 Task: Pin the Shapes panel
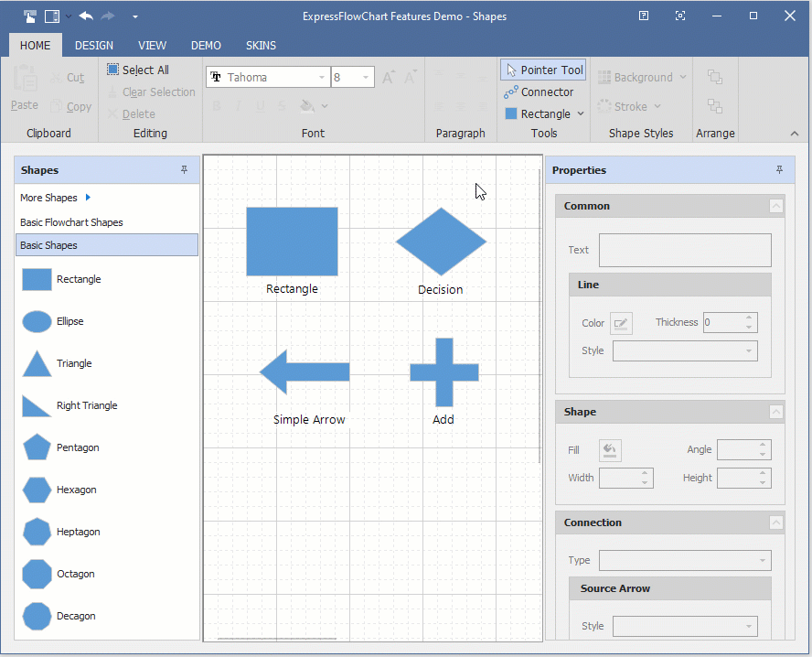click(184, 170)
